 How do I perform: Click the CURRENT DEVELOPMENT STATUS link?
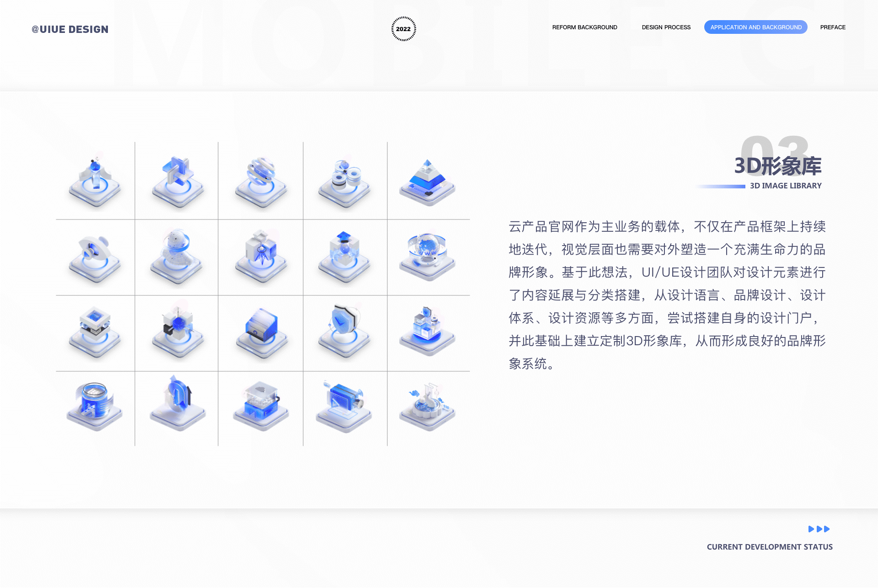click(x=770, y=546)
